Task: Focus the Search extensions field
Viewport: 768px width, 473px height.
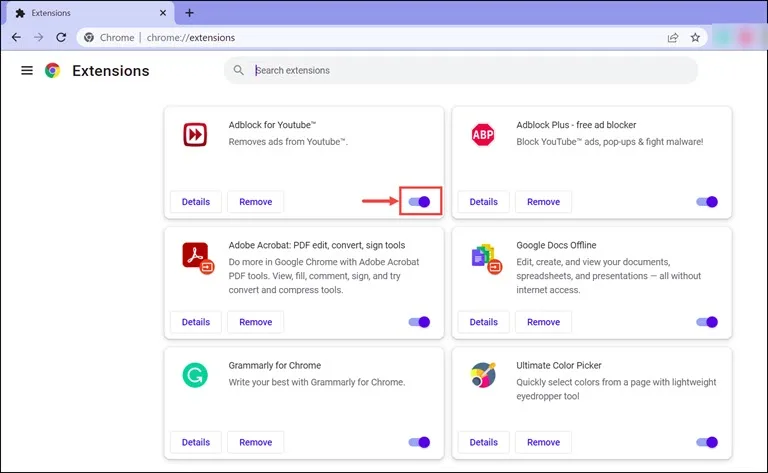Action: 461,70
